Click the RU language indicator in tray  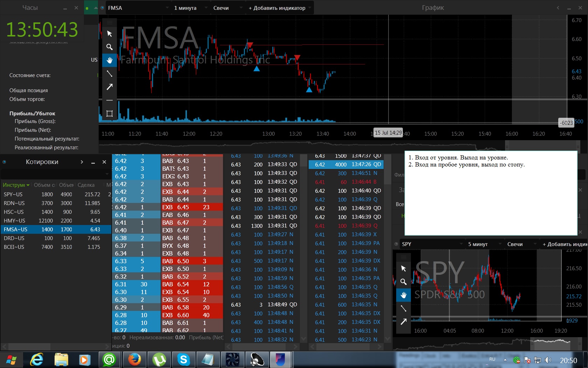point(492,359)
